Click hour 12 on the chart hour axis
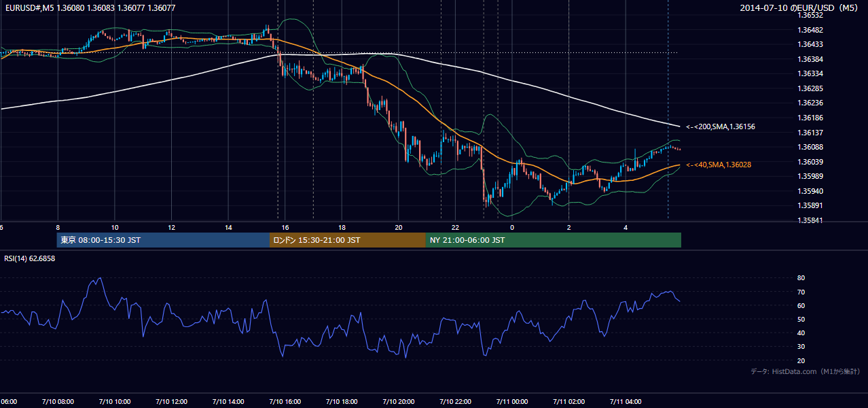Screen dimensions: 868x408 (171, 227)
